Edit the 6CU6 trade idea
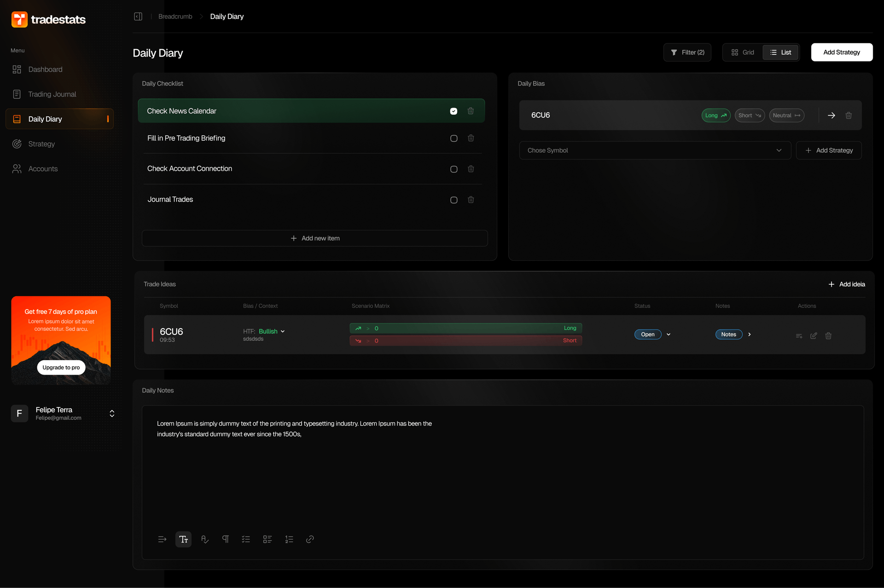Image resolution: width=884 pixels, height=588 pixels. point(814,336)
